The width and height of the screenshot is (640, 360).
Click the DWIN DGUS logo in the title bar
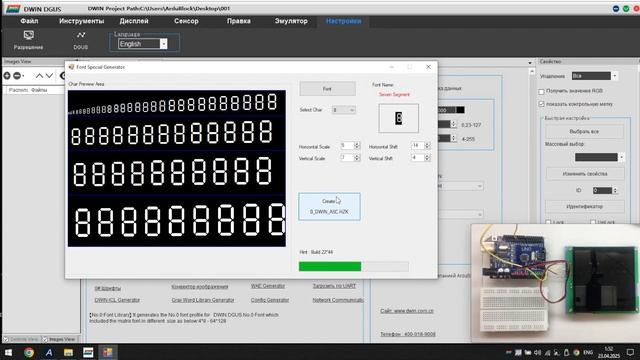pyautogui.click(x=13, y=9)
